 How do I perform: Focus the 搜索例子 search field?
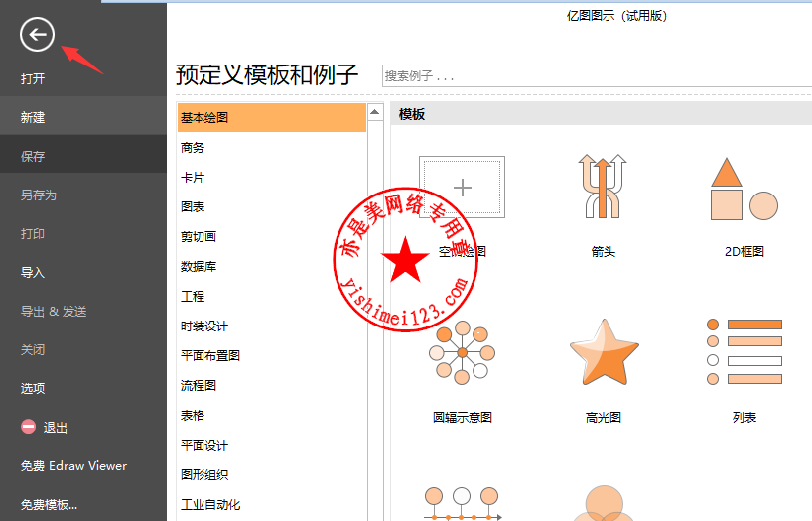(597, 76)
